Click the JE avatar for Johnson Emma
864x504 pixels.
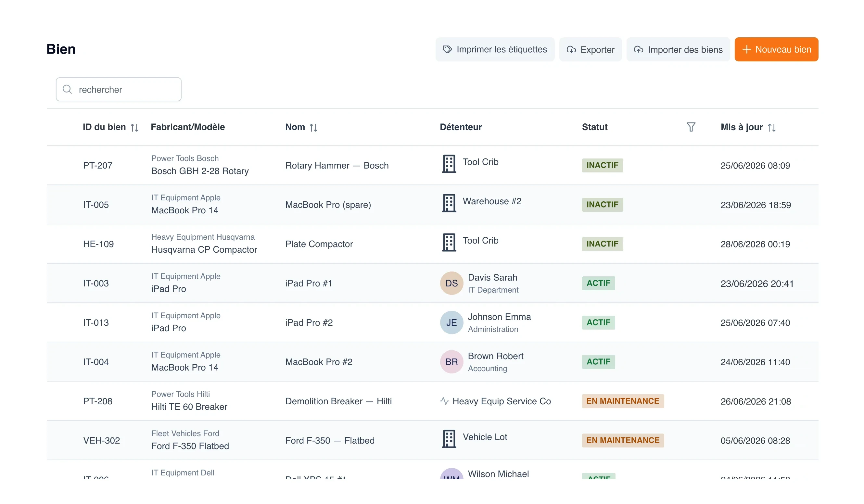click(x=451, y=322)
